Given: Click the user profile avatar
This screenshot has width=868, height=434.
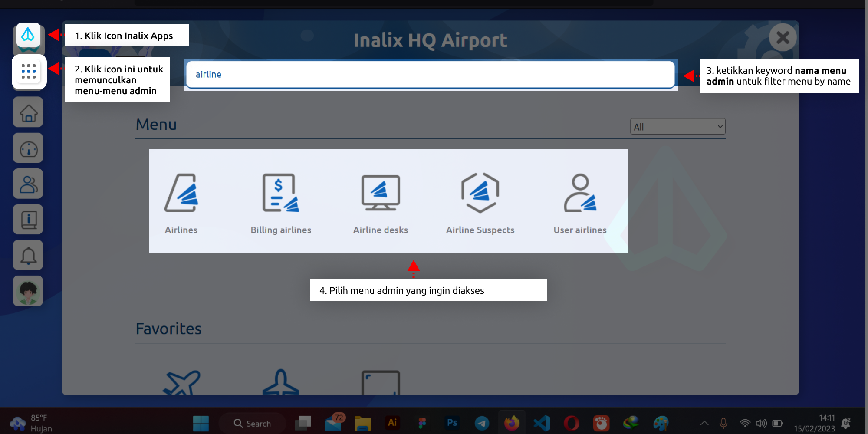Looking at the screenshot, I should point(28,290).
